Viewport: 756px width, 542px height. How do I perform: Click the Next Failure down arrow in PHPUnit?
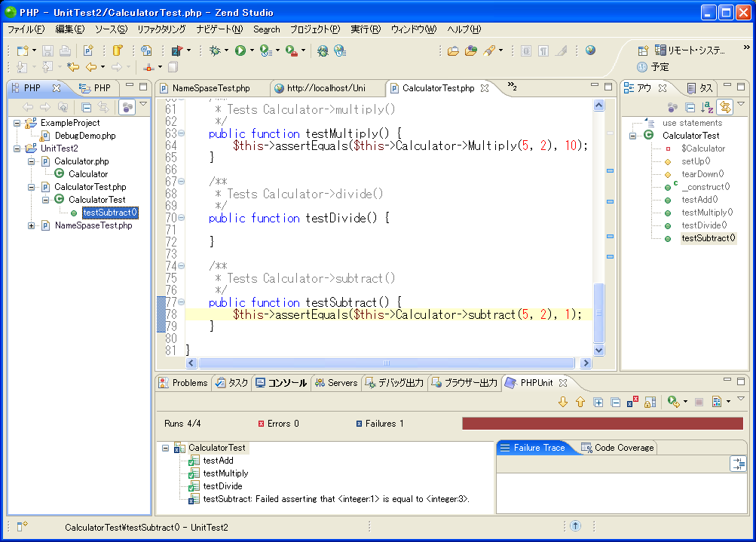tap(562, 402)
